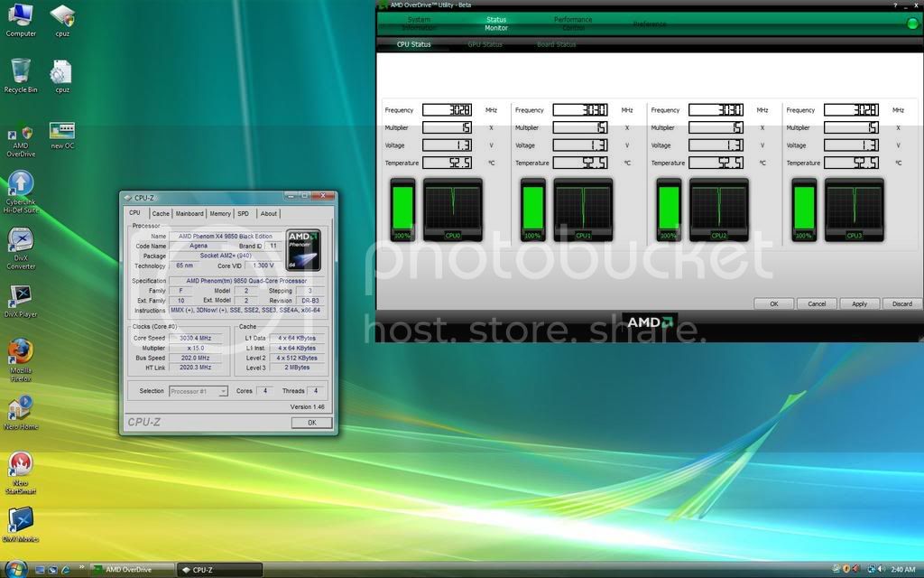Click CPU0 Frequency readout 3028
Viewport: 924px width, 578px height.
[x=448, y=109]
